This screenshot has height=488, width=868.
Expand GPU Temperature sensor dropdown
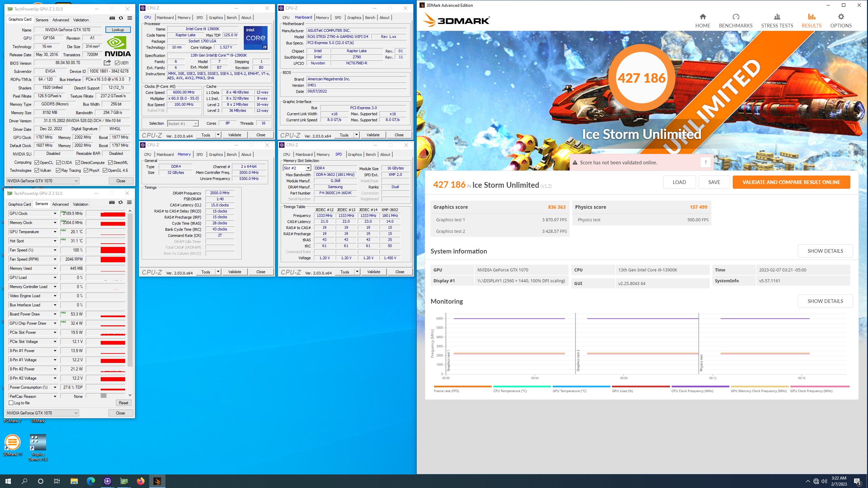pyautogui.click(x=55, y=232)
